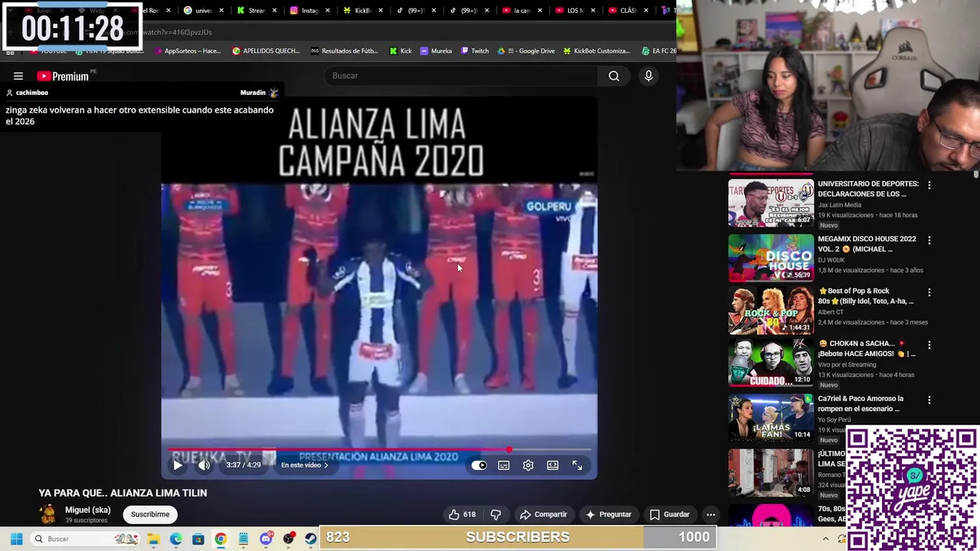
Task: Open the Twitch bookmark
Action: click(475, 51)
